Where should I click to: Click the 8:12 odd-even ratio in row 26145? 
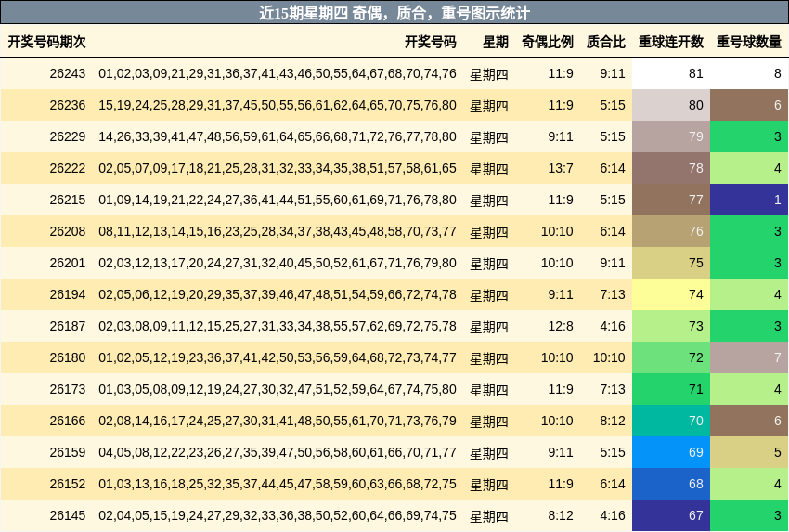pos(560,516)
